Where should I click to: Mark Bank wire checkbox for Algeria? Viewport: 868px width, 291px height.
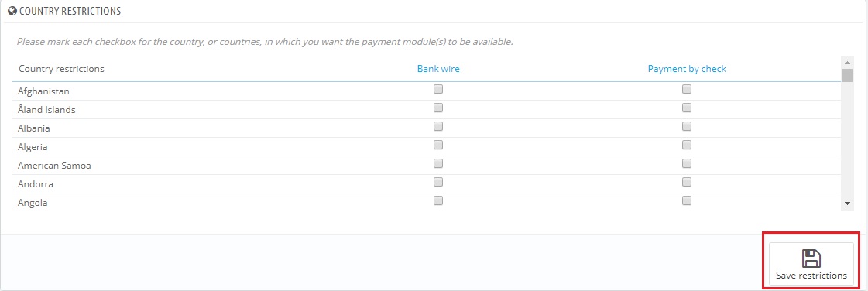(x=438, y=145)
